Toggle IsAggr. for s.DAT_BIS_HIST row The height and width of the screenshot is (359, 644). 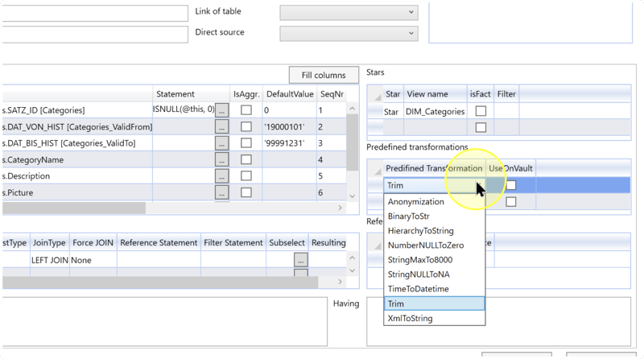(x=246, y=143)
